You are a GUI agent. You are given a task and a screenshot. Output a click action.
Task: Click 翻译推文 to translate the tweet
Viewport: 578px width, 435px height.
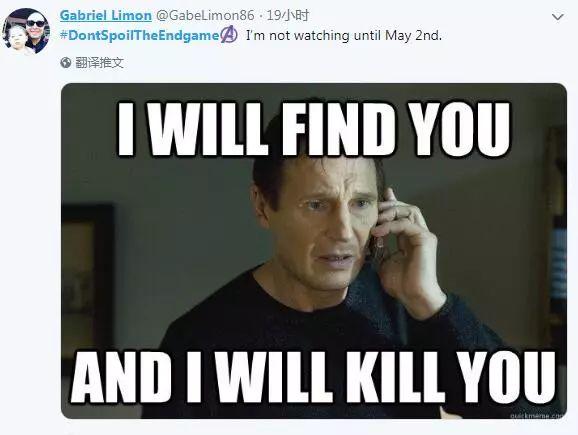pyautogui.click(x=99, y=63)
